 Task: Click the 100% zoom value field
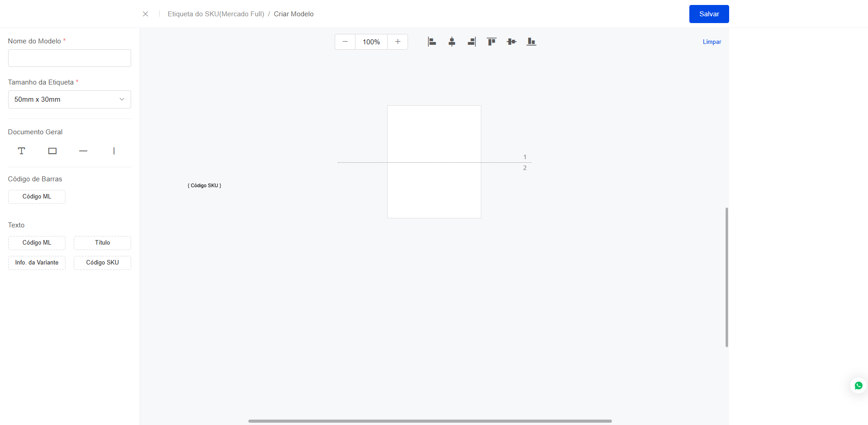point(371,42)
